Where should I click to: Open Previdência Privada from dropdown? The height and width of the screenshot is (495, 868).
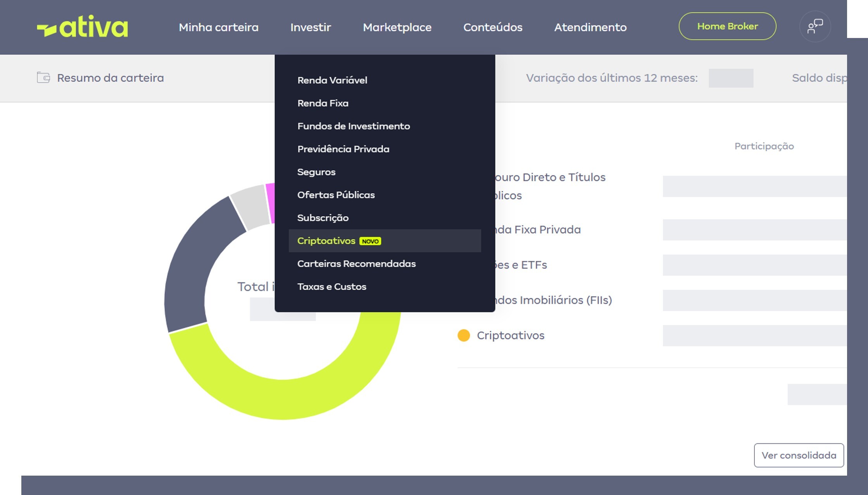[343, 149]
